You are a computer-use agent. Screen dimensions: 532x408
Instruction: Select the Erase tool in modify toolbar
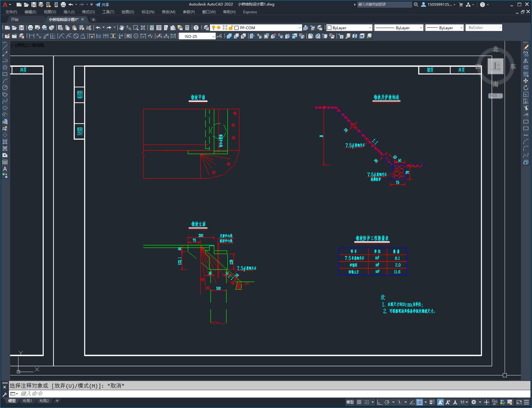pos(526,47)
